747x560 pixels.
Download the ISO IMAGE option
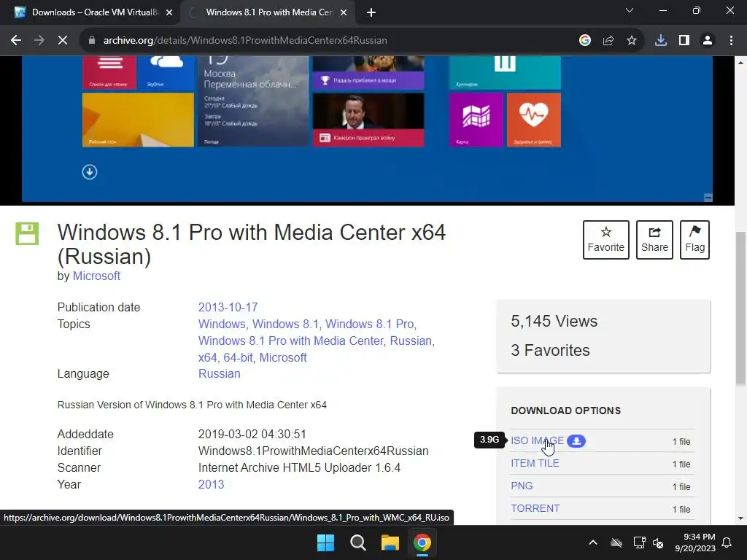tap(537, 441)
